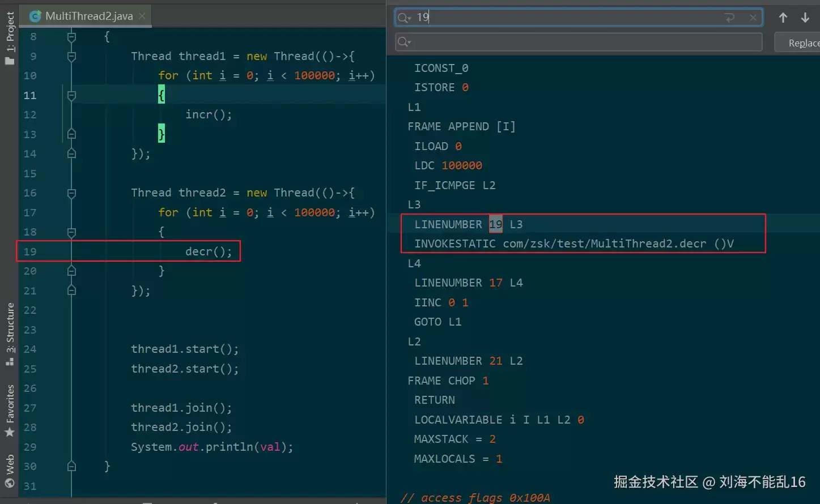The height and width of the screenshot is (504, 820).
Task: Click the Favorites star icon in sidebar
Action: (10, 432)
